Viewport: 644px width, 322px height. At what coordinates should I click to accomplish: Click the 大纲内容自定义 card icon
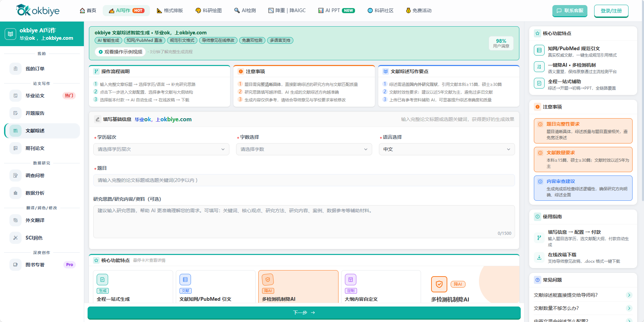click(x=351, y=280)
